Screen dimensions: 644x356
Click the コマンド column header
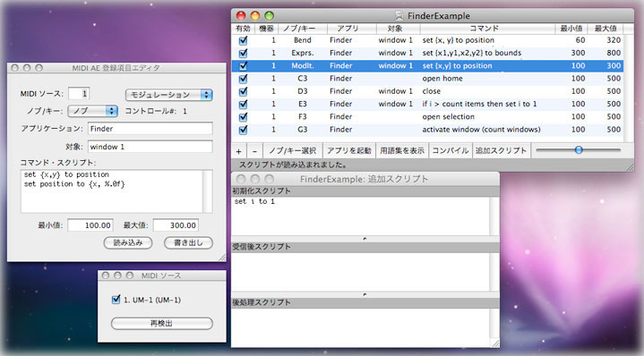487,29
